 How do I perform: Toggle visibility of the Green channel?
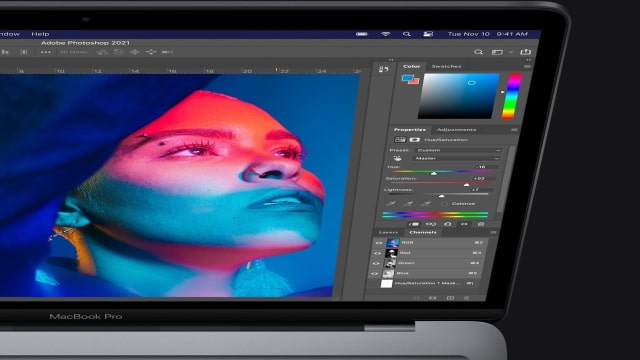point(376,263)
